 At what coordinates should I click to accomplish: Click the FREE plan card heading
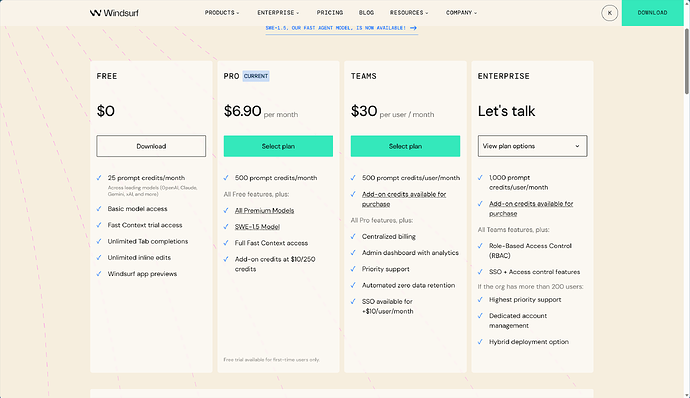107,76
